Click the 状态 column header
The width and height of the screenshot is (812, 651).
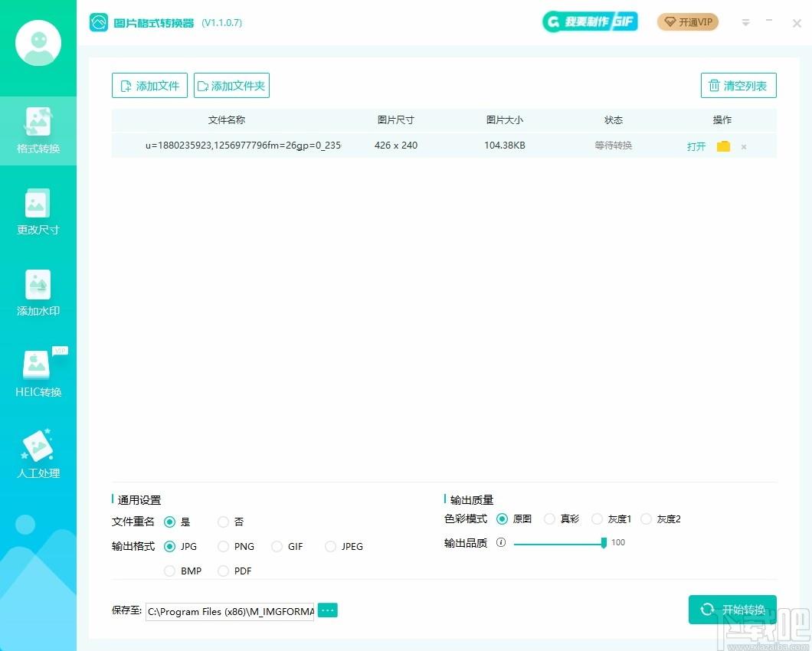[613, 120]
